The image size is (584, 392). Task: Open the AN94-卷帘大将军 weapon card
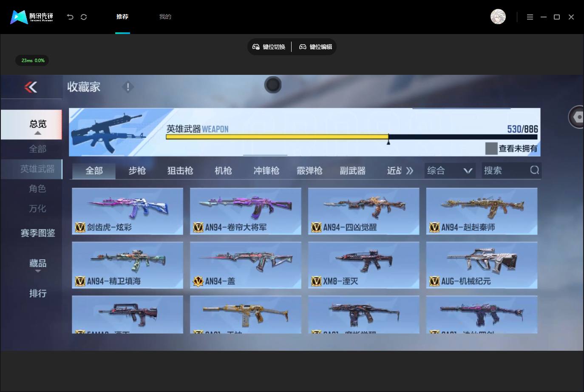pos(245,211)
